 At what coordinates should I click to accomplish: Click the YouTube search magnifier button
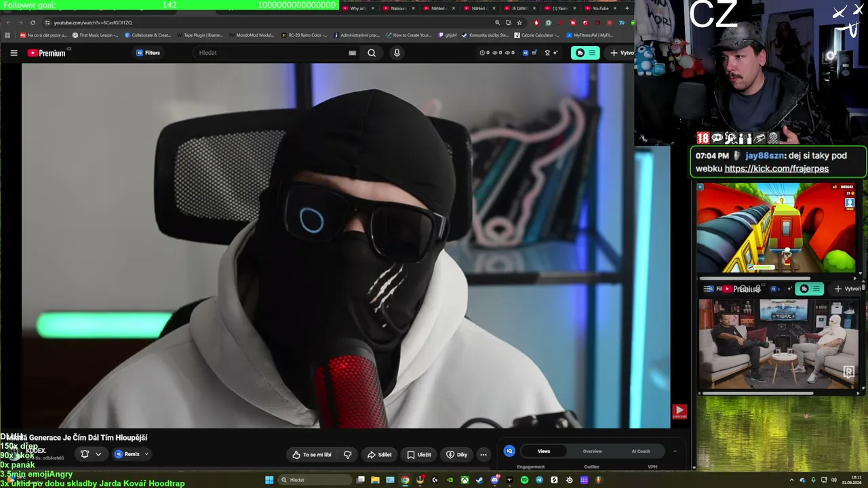click(372, 53)
